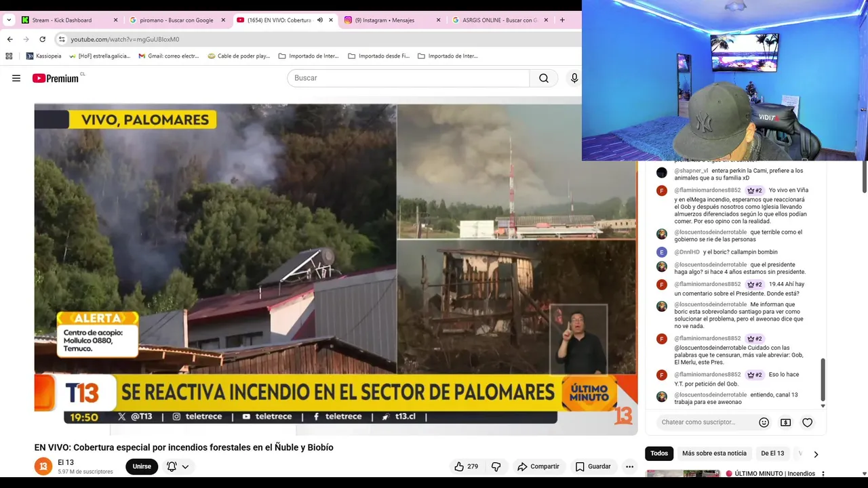Screen dimensions: 868x488
Task: Open the chat emoji picker
Action: coord(764,422)
